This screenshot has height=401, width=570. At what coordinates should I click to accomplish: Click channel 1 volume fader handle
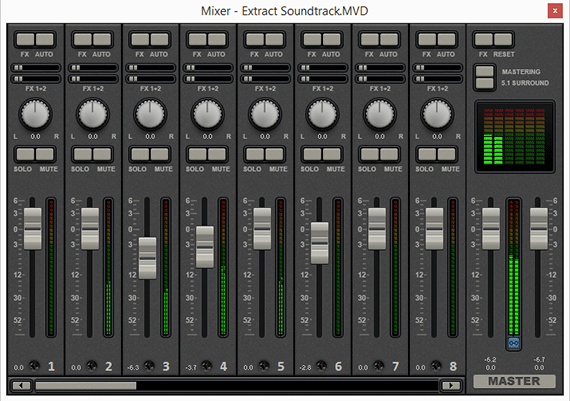click(x=33, y=229)
